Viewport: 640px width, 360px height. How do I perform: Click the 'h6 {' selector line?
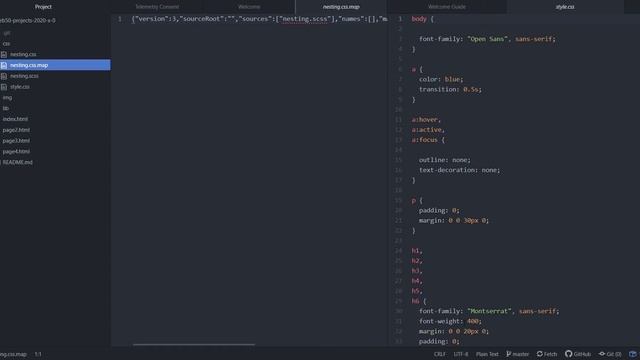pos(419,301)
